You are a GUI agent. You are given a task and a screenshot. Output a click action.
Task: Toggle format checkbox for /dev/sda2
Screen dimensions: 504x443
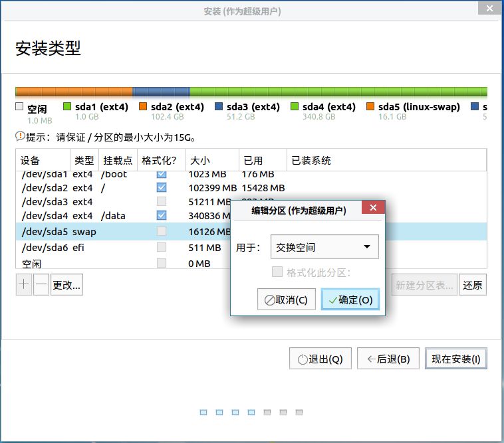click(162, 187)
